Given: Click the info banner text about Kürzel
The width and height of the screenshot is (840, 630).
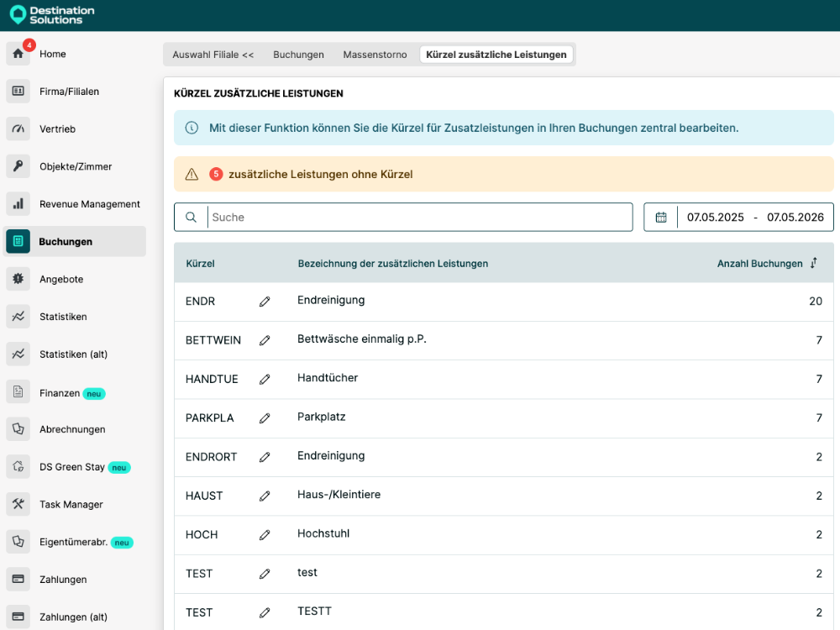Looking at the screenshot, I should point(474,128).
